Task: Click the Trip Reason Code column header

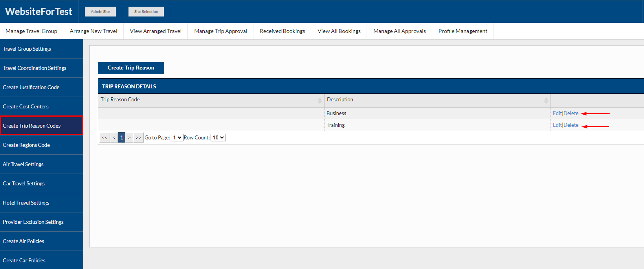Action: pyautogui.click(x=211, y=100)
